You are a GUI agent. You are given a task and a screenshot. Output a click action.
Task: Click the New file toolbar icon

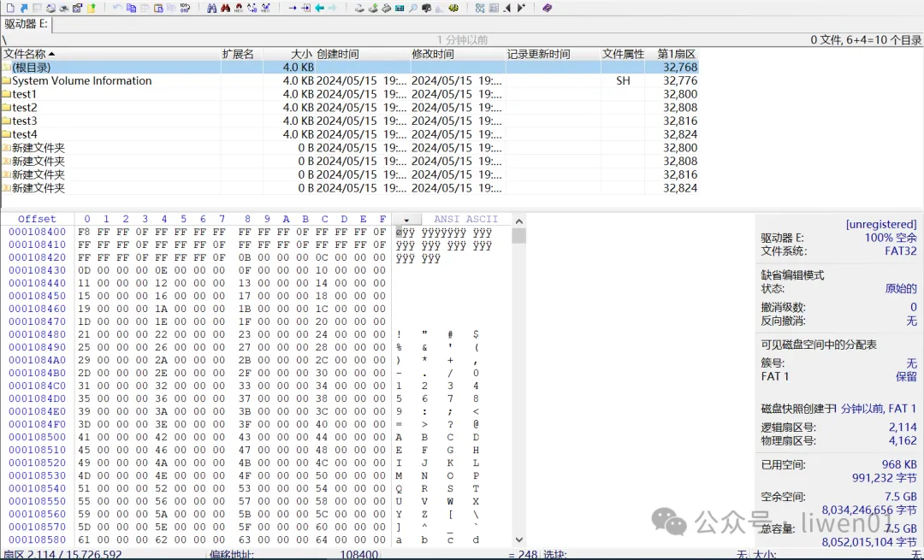pos(9,8)
